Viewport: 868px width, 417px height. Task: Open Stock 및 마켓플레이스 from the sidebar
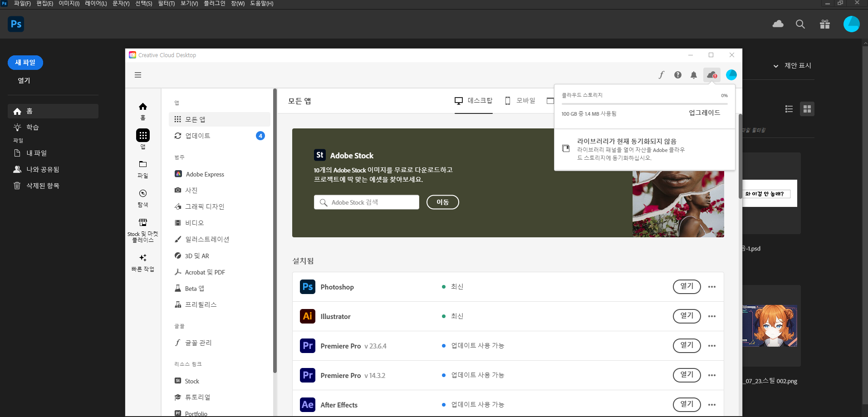142,229
